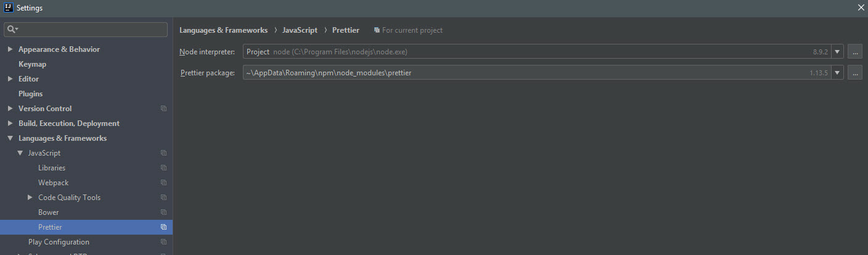The image size is (868, 255).
Task: Click Prettier package path field
Action: 537,73
